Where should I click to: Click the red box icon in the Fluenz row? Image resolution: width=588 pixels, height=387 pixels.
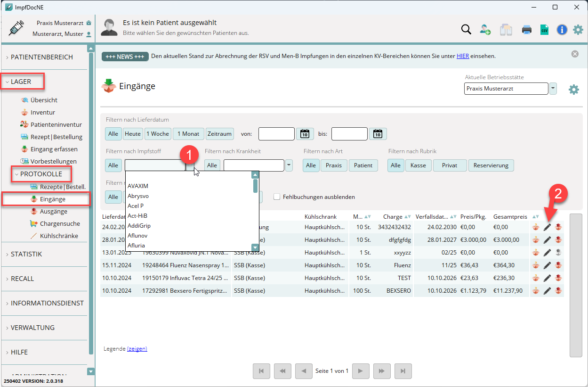[x=558, y=265]
